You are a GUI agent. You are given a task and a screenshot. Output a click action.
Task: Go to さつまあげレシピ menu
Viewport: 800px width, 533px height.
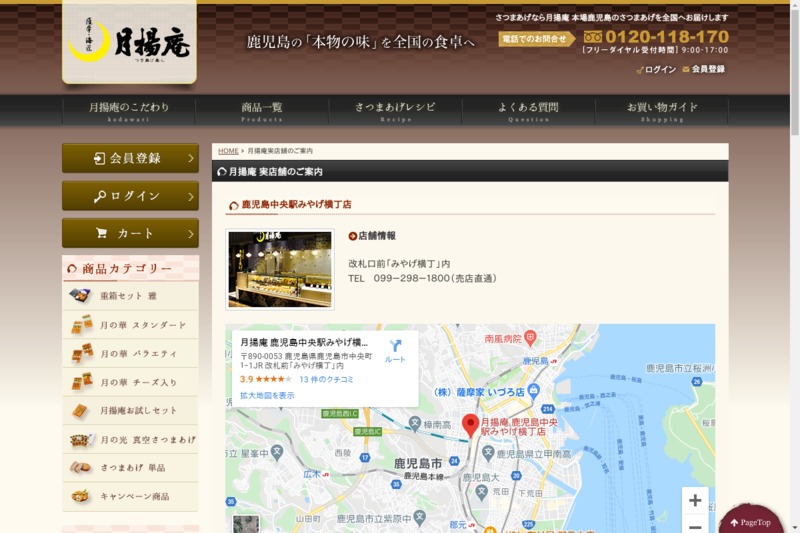pyautogui.click(x=395, y=110)
